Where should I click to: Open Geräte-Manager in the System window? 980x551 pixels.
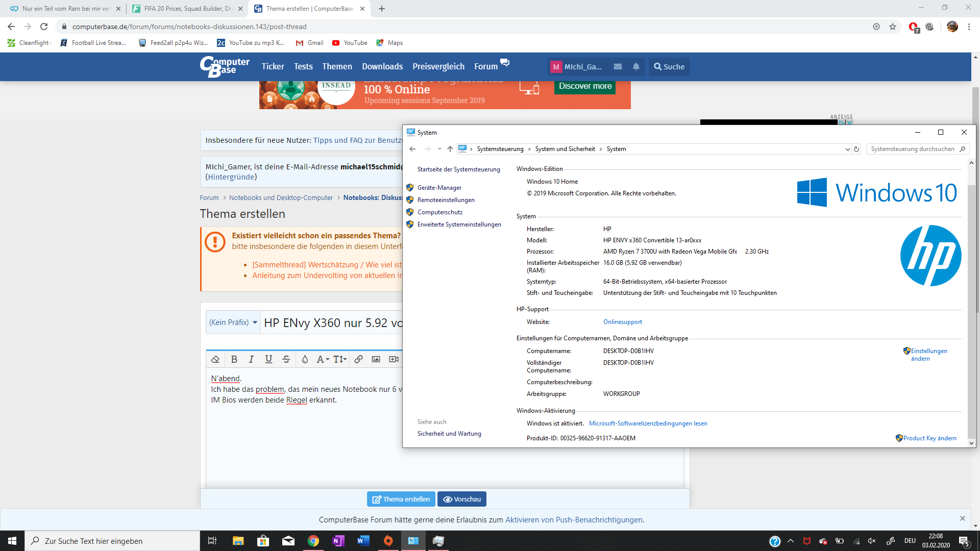(439, 187)
